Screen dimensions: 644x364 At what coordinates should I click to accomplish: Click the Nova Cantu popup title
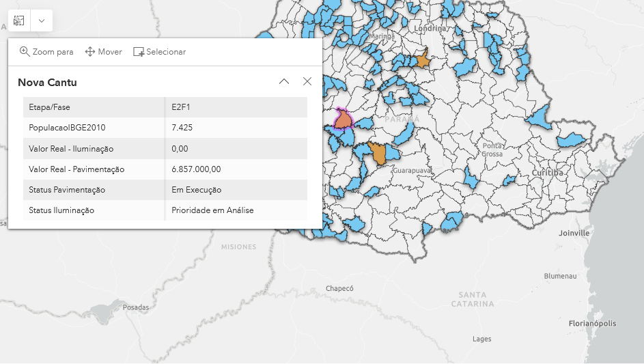pos(48,83)
